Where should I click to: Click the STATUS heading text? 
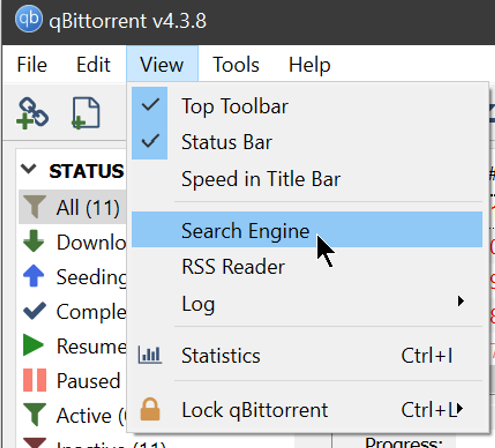point(87,171)
